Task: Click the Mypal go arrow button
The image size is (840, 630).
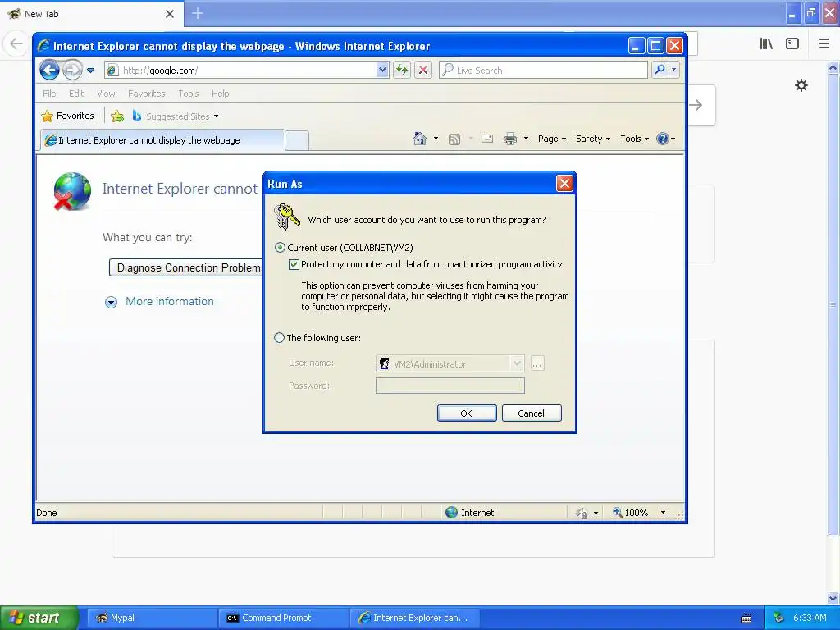Action: 696,105
